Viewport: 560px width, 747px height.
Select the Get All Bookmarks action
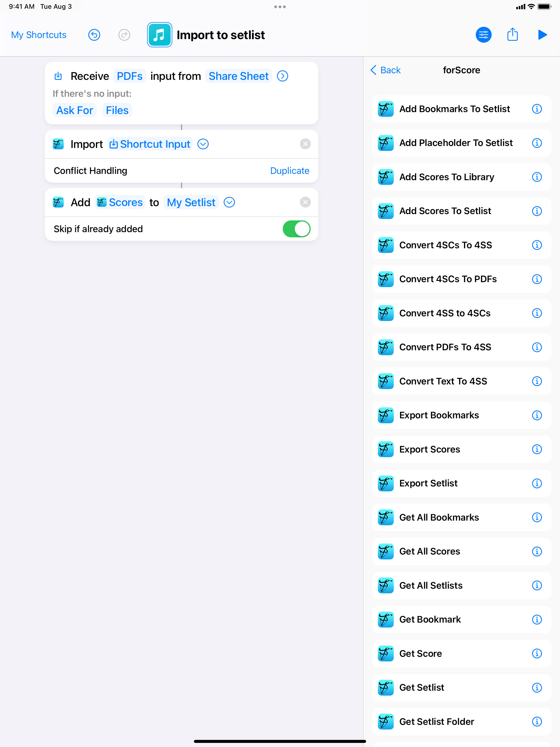pos(461,517)
